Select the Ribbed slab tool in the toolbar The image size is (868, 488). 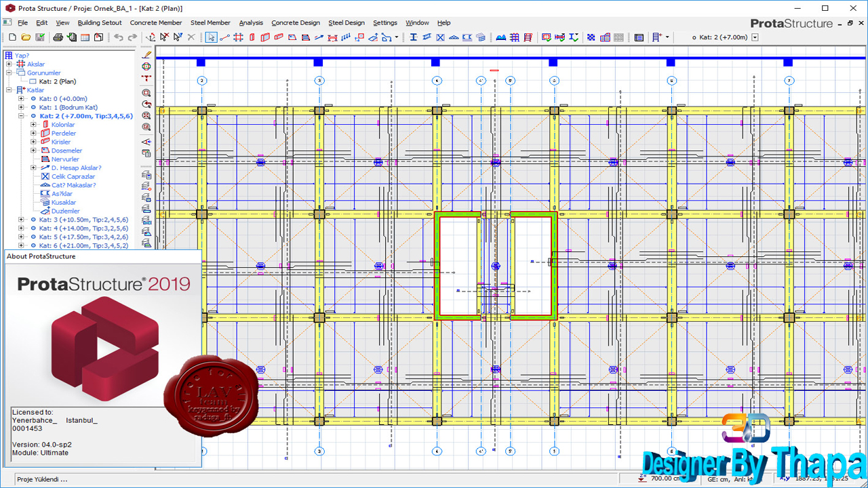coord(305,37)
